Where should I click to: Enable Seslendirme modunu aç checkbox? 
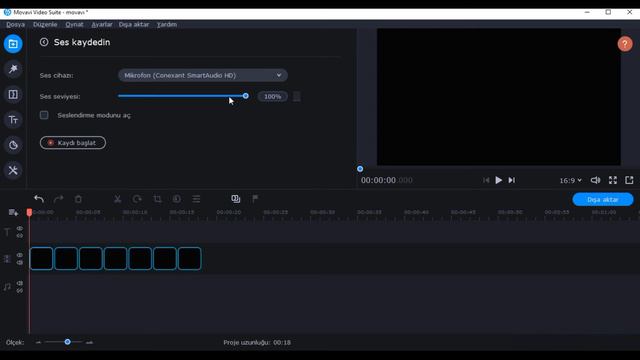click(x=44, y=115)
